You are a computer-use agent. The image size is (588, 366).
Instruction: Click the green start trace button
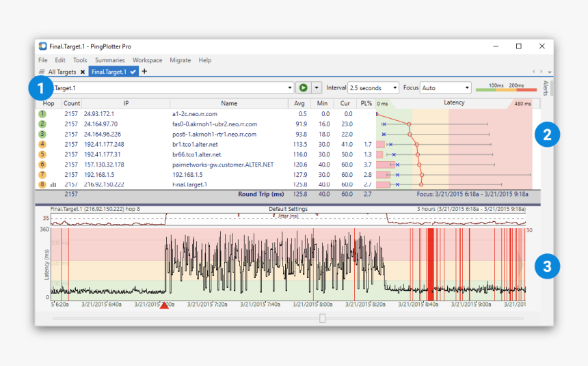(x=303, y=87)
